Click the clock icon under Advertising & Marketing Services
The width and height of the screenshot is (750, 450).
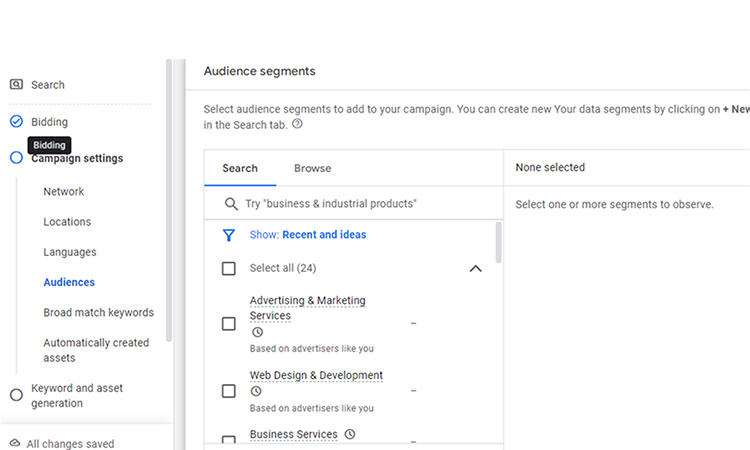(257, 332)
